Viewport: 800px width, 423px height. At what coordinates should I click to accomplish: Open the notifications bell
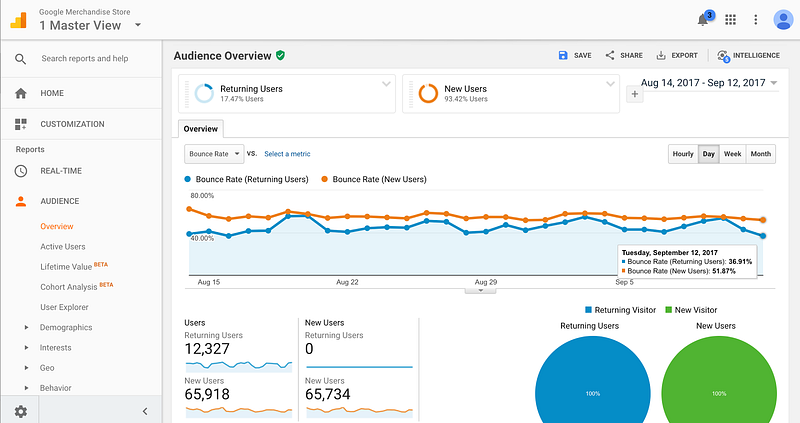point(703,20)
